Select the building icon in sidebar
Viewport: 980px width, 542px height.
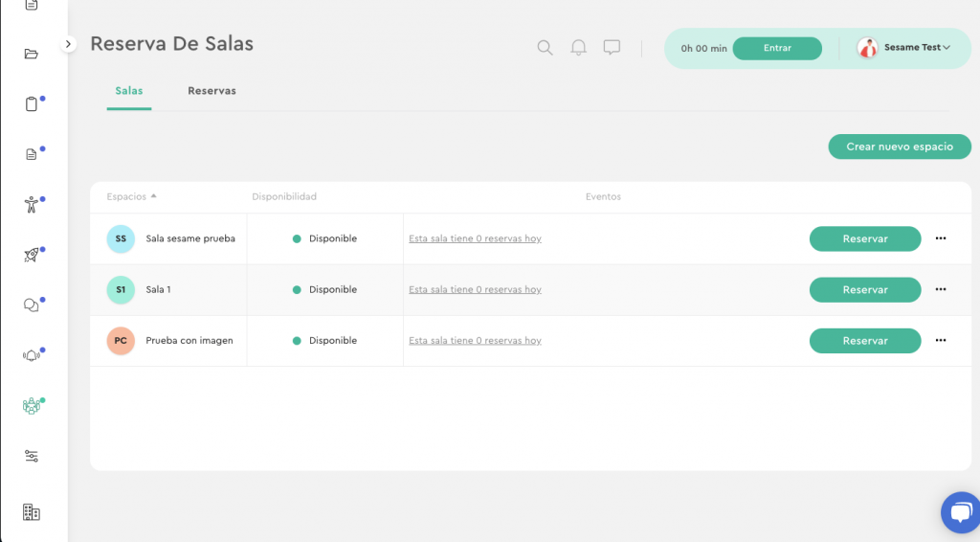tap(32, 512)
